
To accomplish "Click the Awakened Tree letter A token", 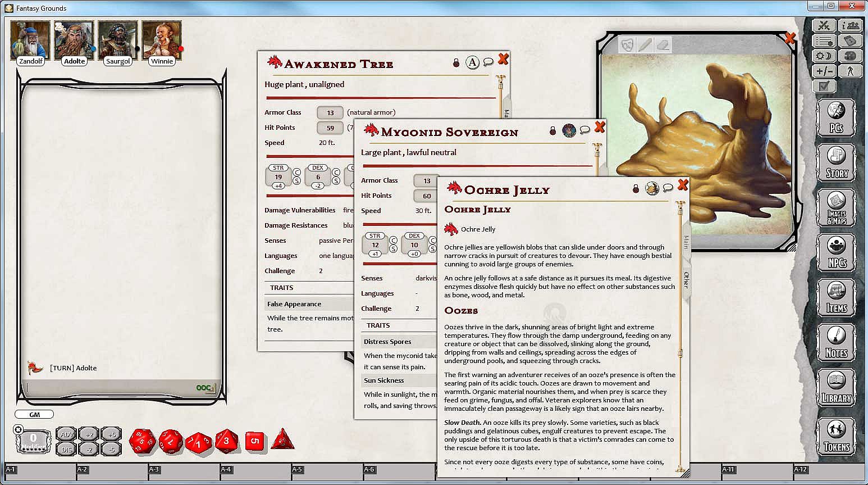I will [472, 62].
